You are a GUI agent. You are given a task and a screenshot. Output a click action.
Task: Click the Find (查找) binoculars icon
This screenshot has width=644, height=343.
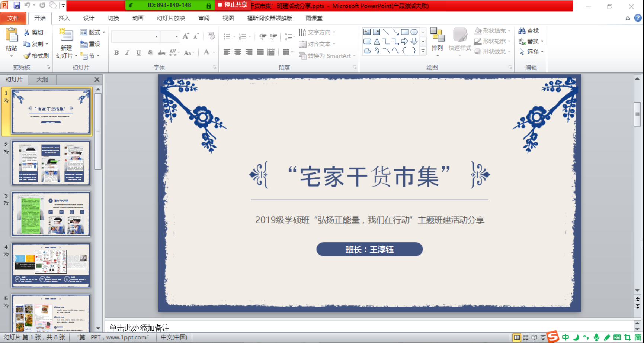tap(522, 31)
